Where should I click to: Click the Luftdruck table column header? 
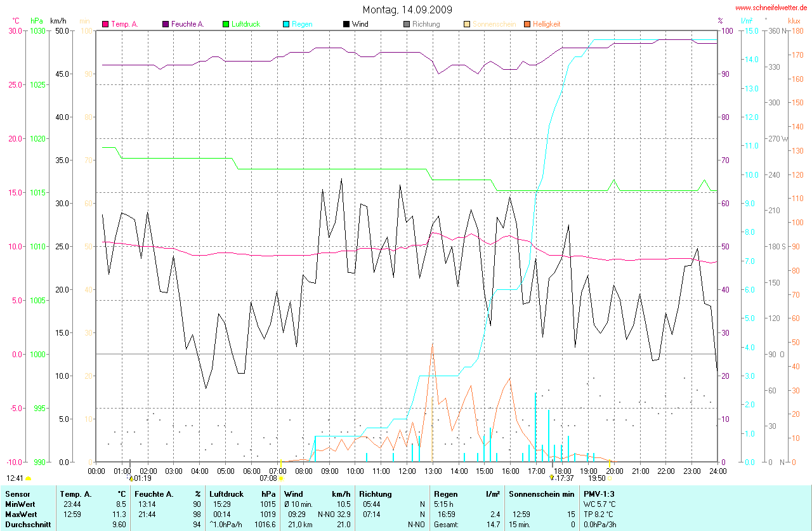tap(227, 494)
